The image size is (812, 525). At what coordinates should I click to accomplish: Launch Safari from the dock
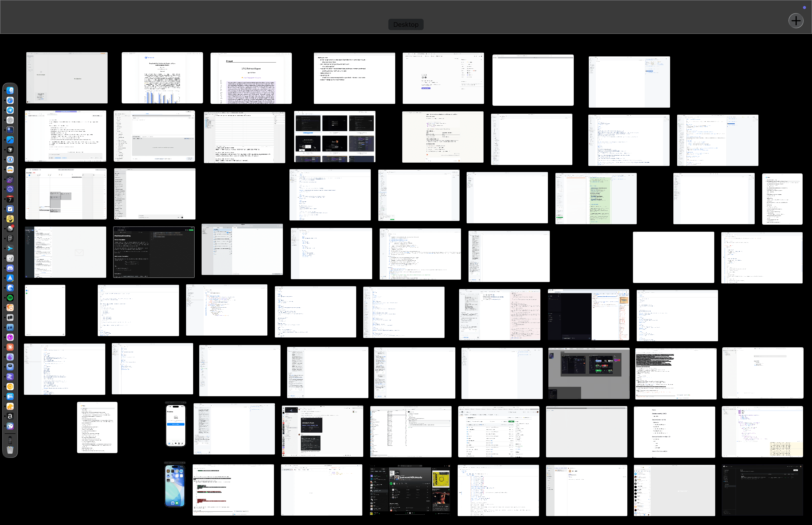click(x=10, y=100)
